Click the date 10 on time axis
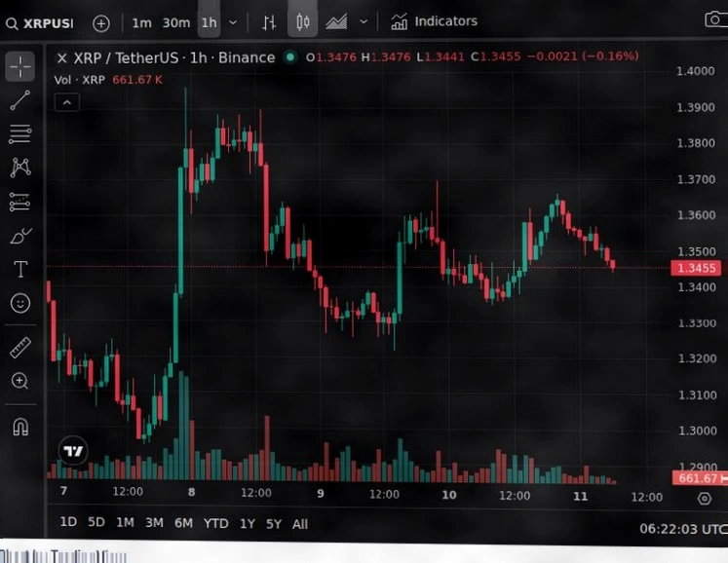 point(449,495)
